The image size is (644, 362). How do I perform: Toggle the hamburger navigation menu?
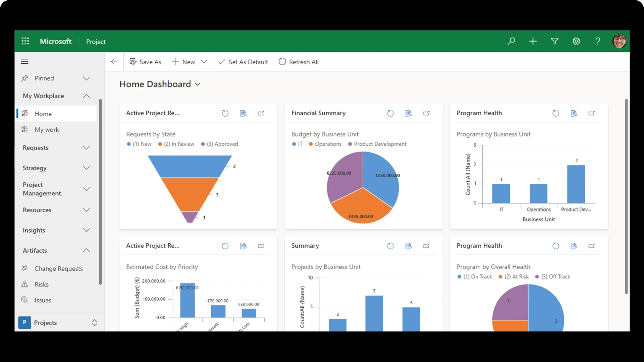coord(24,62)
